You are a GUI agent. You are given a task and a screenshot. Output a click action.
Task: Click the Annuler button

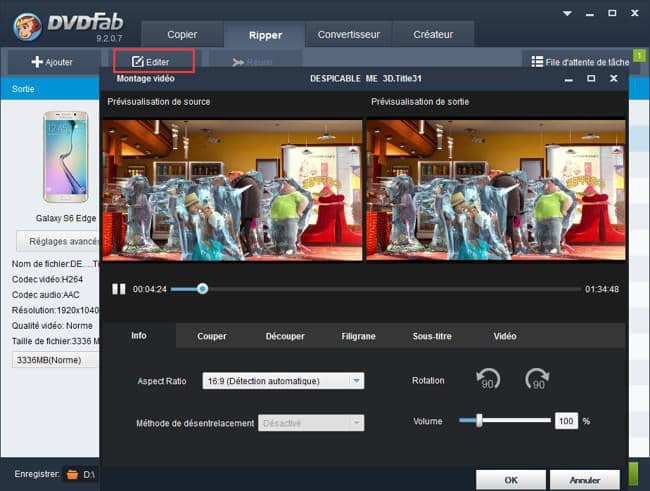585,480
